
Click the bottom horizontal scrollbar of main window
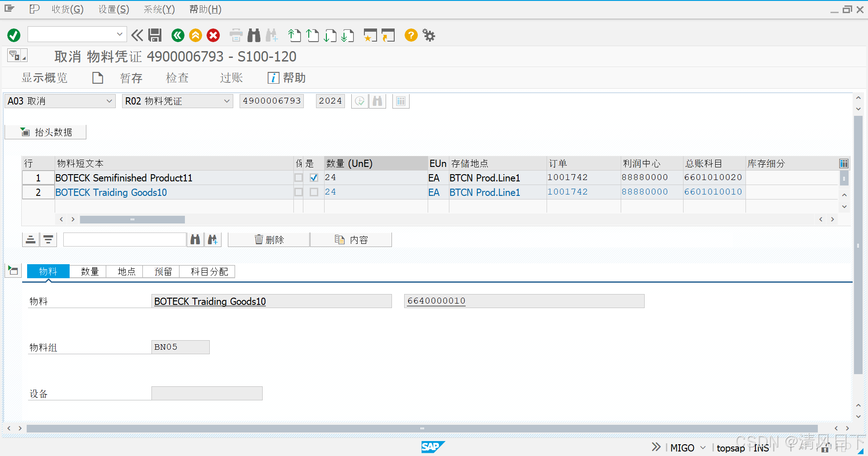point(422,428)
